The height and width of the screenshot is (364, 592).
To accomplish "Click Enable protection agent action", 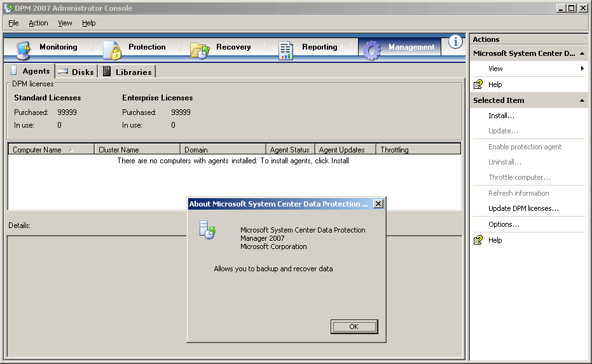I will 525,147.
